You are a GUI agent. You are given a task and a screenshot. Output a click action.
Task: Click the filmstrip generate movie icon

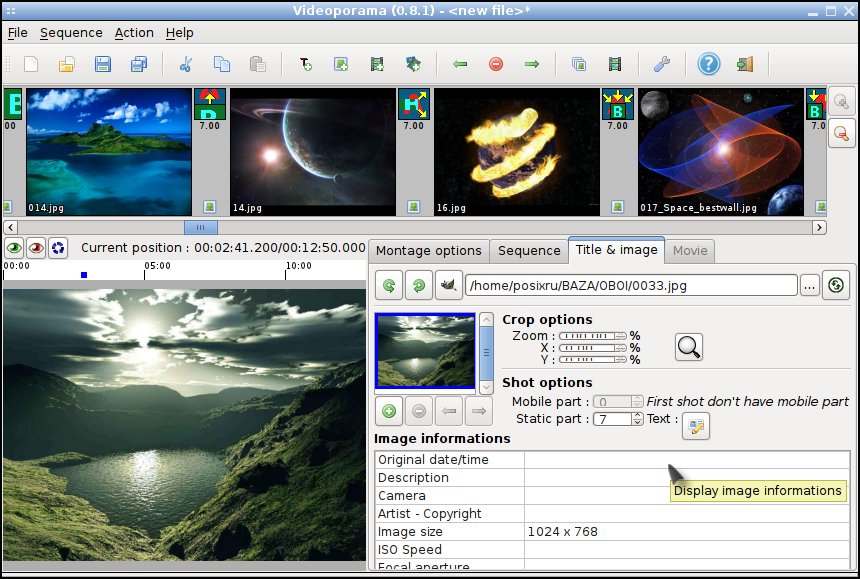coord(615,64)
